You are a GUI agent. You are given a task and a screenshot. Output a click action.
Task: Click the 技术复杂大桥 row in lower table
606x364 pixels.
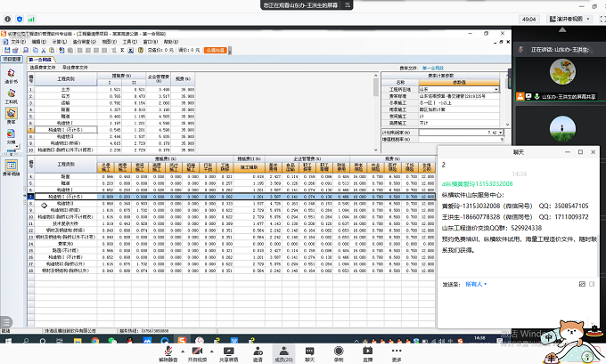pyautogui.click(x=232, y=223)
